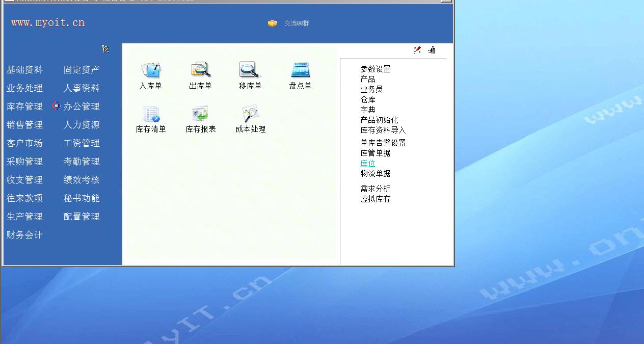Open the 入库单 (stock-in order) icon

click(x=150, y=70)
